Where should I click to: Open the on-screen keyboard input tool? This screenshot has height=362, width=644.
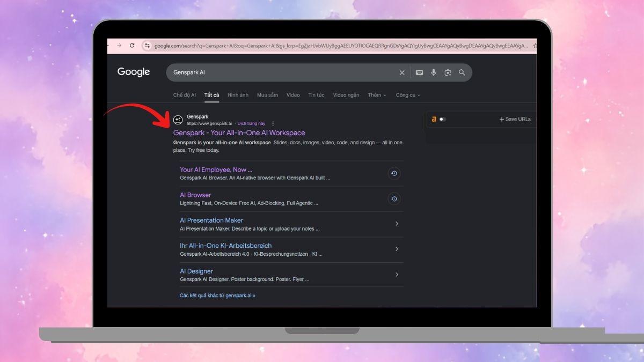(x=420, y=72)
